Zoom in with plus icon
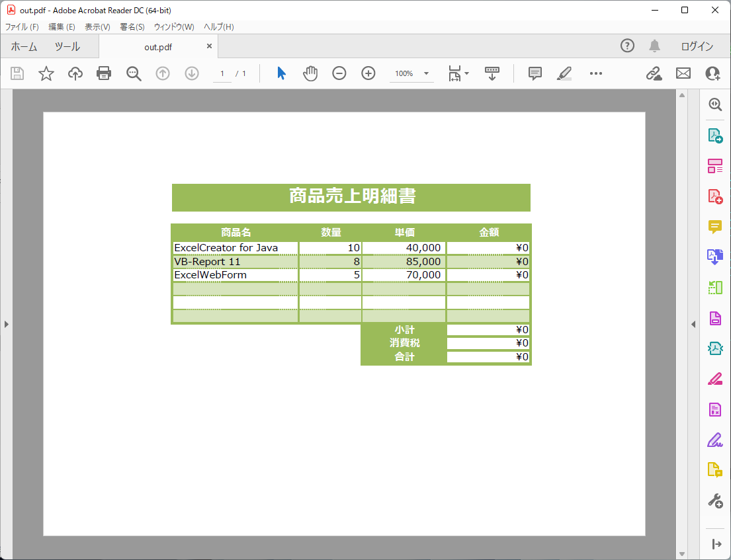The width and height of the screenshot is (731, 560). pos(368,73)
